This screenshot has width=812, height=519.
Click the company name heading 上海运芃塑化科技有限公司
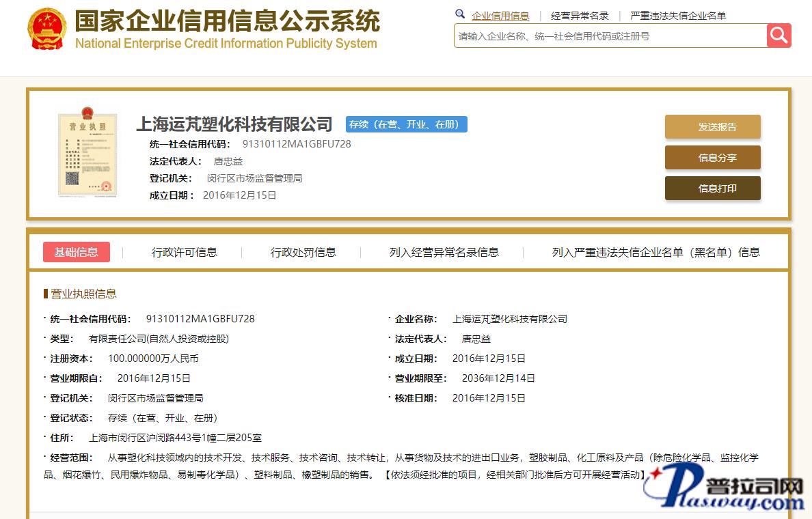click(x=234, y=124)
